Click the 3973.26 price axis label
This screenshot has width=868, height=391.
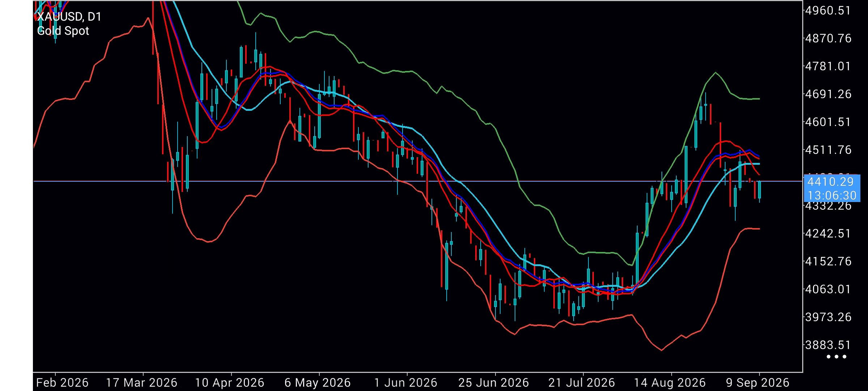click(828, 317)
